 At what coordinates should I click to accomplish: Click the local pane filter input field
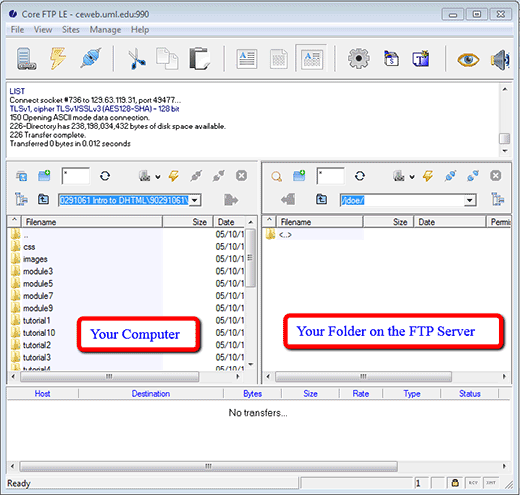(x=76, y=176)
